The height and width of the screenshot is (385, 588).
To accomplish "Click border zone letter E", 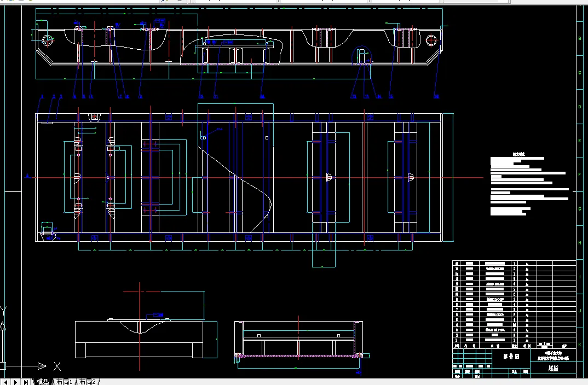I will coord(580,141).
